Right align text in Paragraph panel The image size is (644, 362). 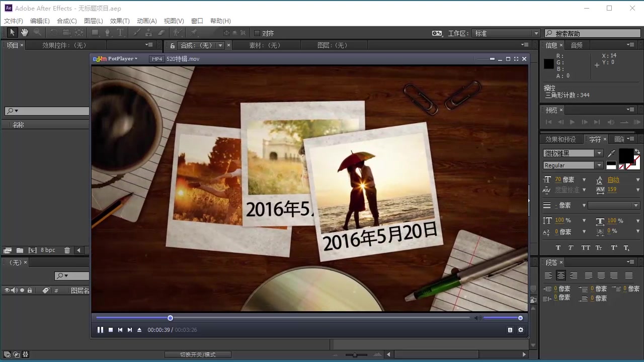click(574, 275)
